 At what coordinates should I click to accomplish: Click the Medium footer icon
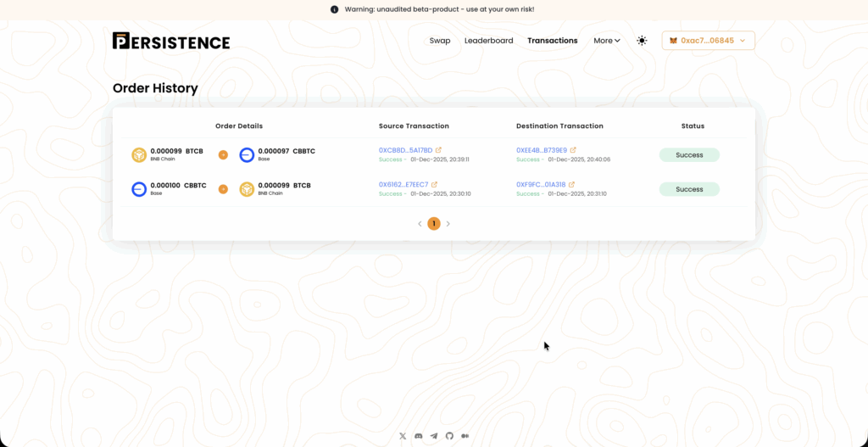click(465, 436)
